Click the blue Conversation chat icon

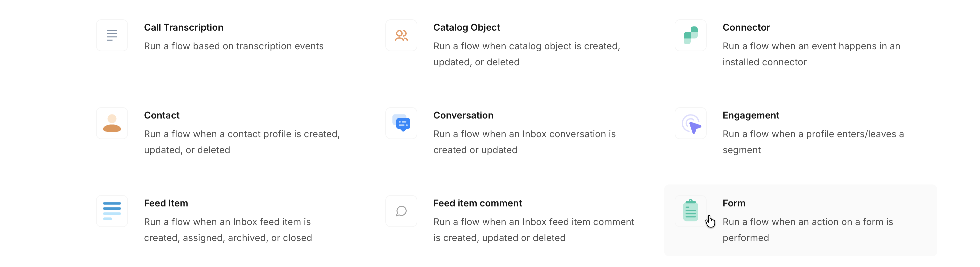(x=401, y=123)
